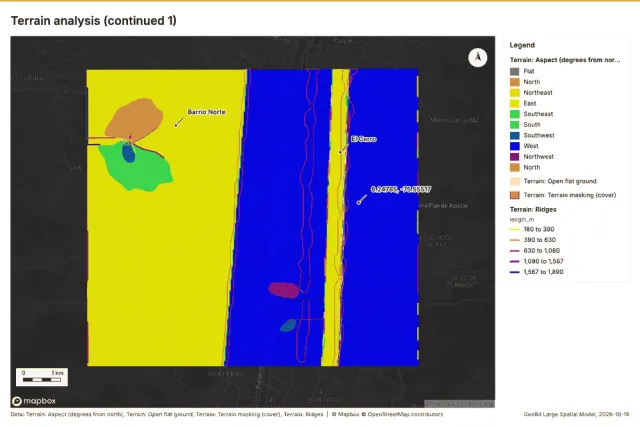Click the 390 to 630 ridge line symbol
This screenshot has width=640, height=427.
pos(515,240)
